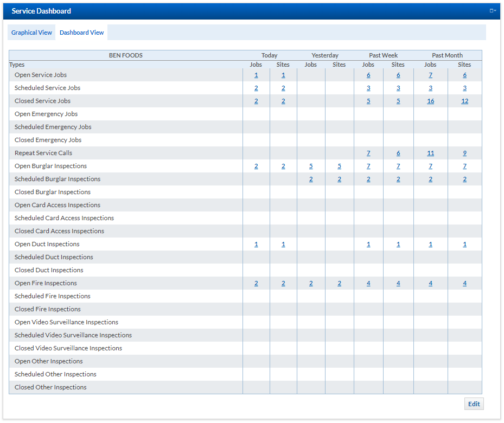
Task: Open the Service Dashboard header options menu
Action: coord(493,11)
